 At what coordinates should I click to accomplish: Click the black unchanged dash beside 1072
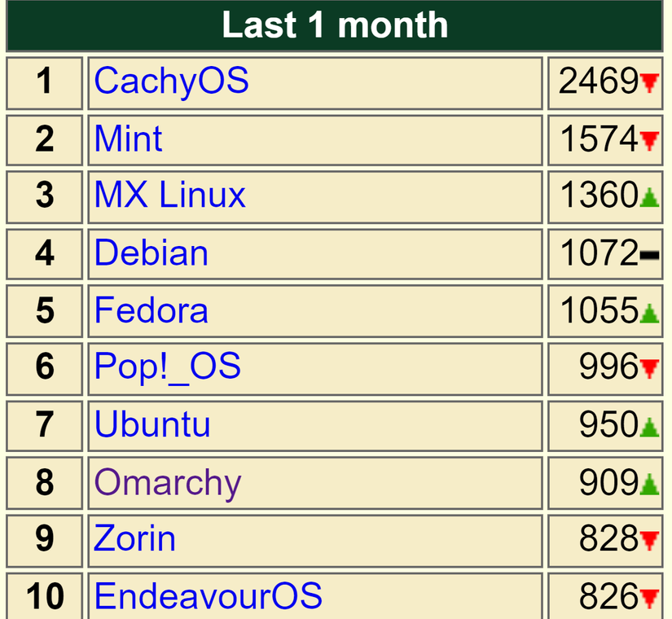tap(650, 256)
